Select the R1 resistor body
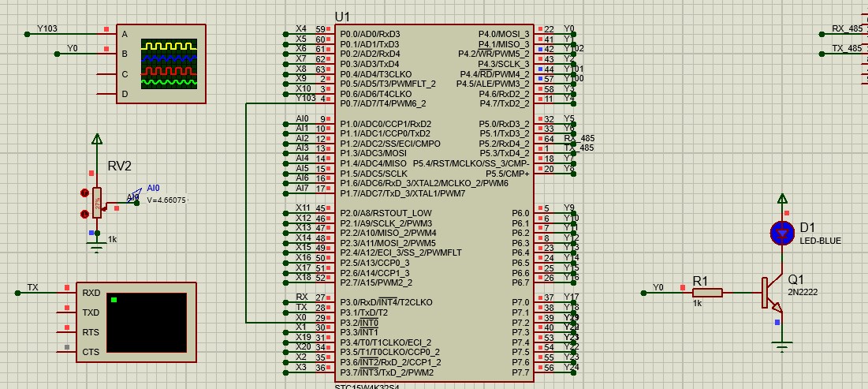 coord(707,293)
